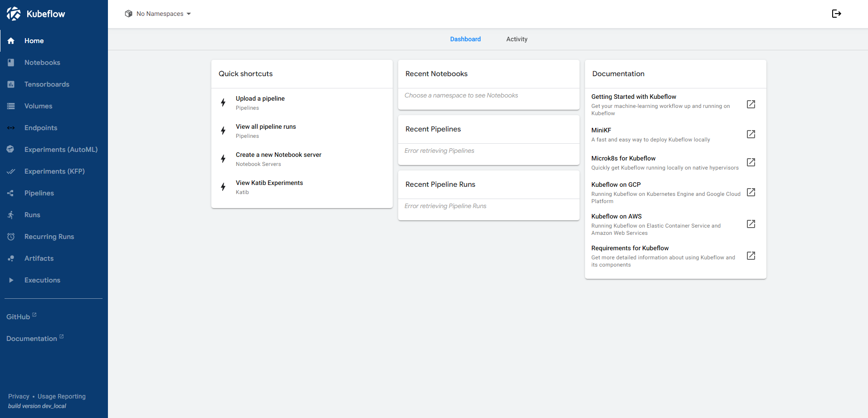Open external link icon for MiniKF
The height and width of the screenshot is (418, 868).
(751, 134)
